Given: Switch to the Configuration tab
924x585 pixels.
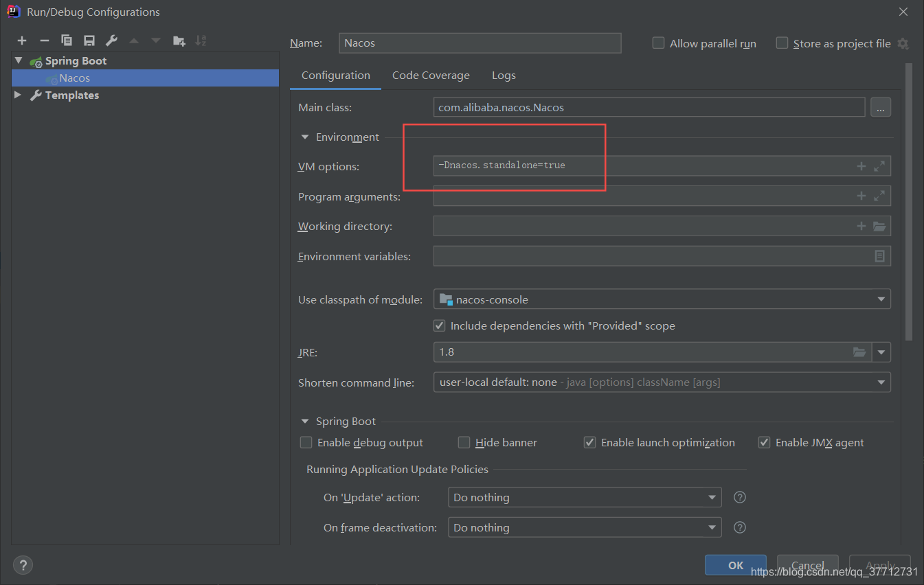Looking at the screenshot, I should [x=336, y=76].
